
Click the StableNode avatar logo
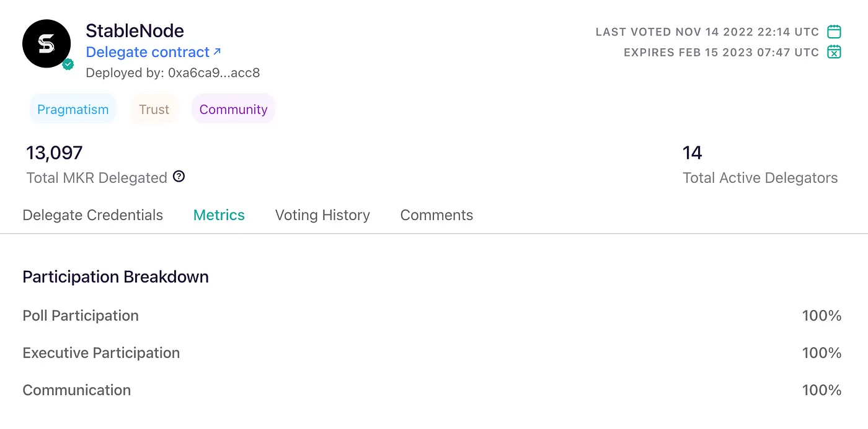(46, 43)
